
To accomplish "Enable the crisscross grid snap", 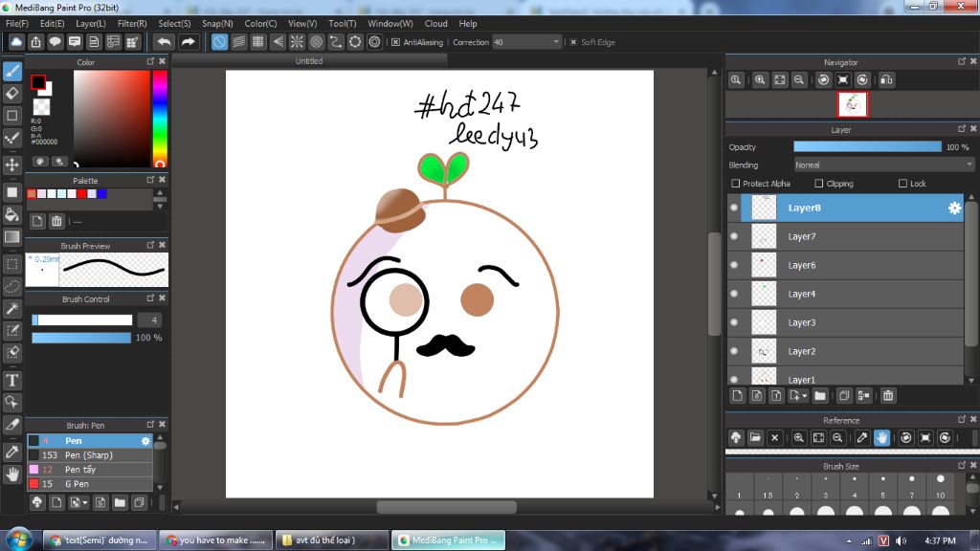I will point(258,42).
